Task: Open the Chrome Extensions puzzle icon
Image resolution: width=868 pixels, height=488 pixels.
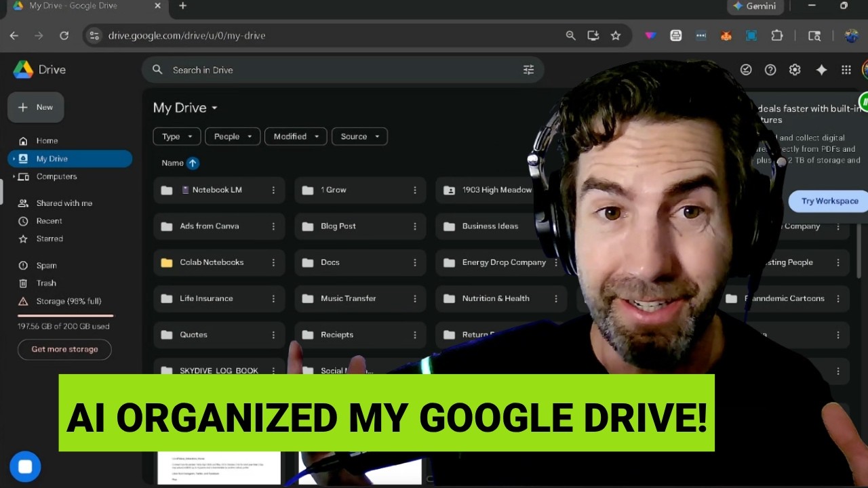Action: [777, 36]
